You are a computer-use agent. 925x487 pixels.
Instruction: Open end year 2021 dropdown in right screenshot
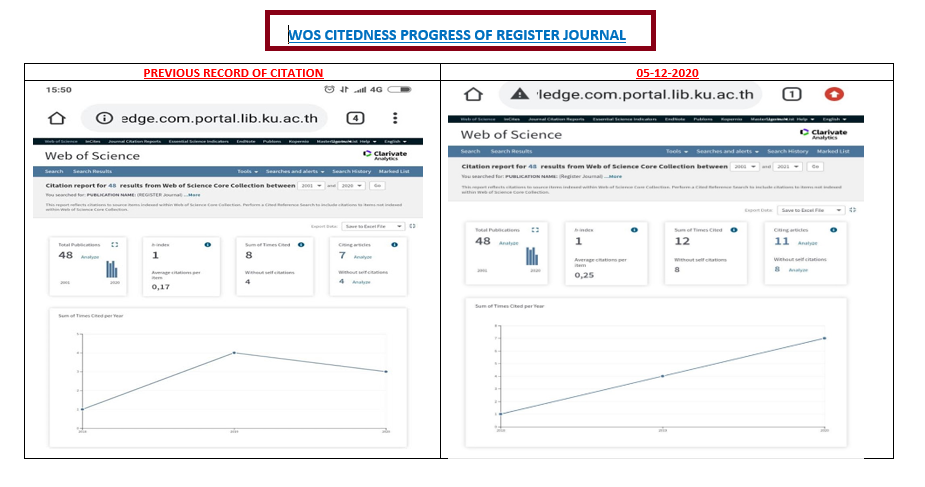click(788, 167)
